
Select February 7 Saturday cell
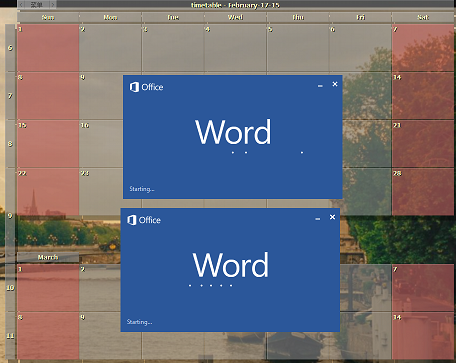pos(423,48)
